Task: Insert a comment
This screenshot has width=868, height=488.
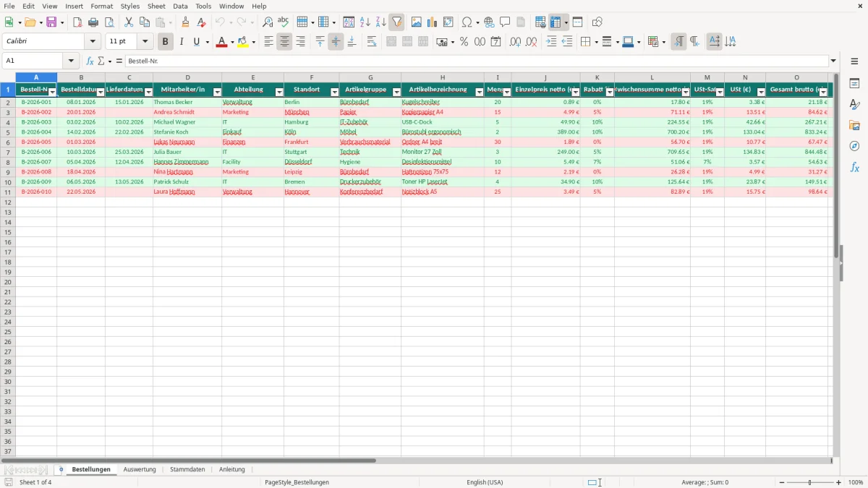Action: [505, 22]
